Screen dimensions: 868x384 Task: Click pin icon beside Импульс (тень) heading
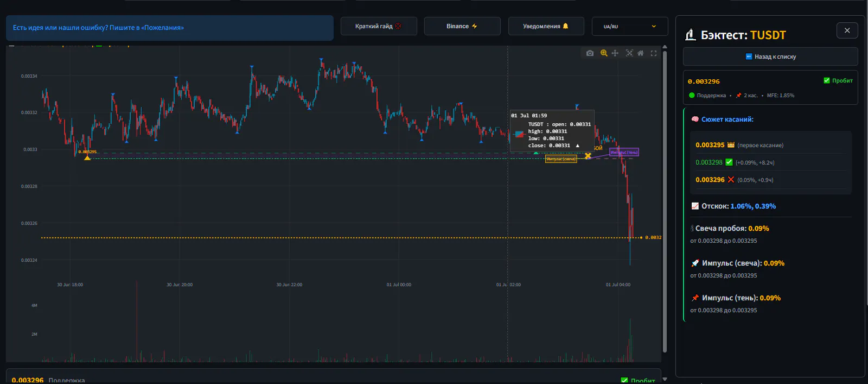(695, 298)
